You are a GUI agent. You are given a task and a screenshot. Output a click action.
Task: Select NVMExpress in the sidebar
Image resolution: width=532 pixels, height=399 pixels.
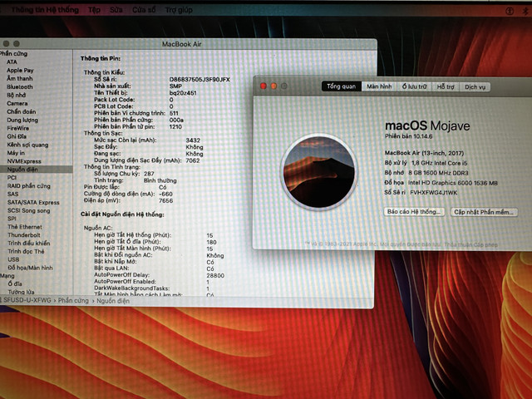pos(24,161)
